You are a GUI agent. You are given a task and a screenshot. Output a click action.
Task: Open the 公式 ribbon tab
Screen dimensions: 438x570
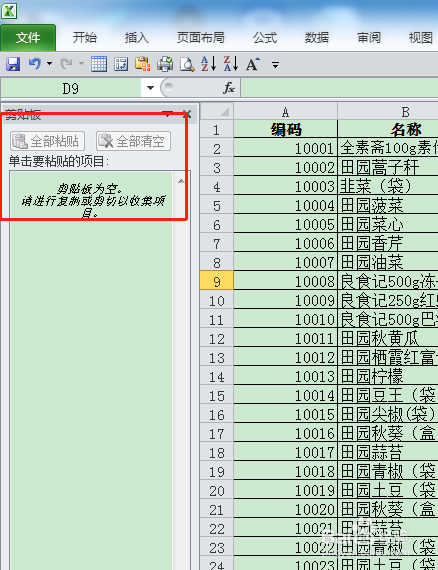265,38
